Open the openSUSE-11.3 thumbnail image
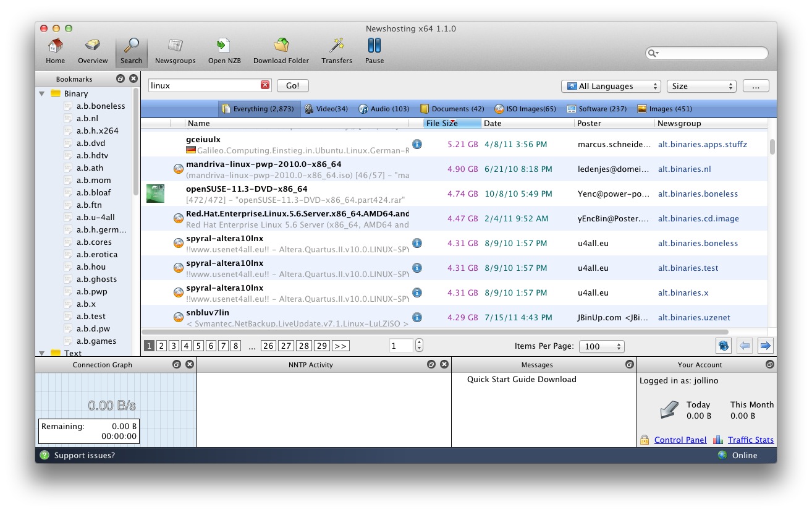The image size is (812, 512). pyautogui.click(x=155, y=194)
